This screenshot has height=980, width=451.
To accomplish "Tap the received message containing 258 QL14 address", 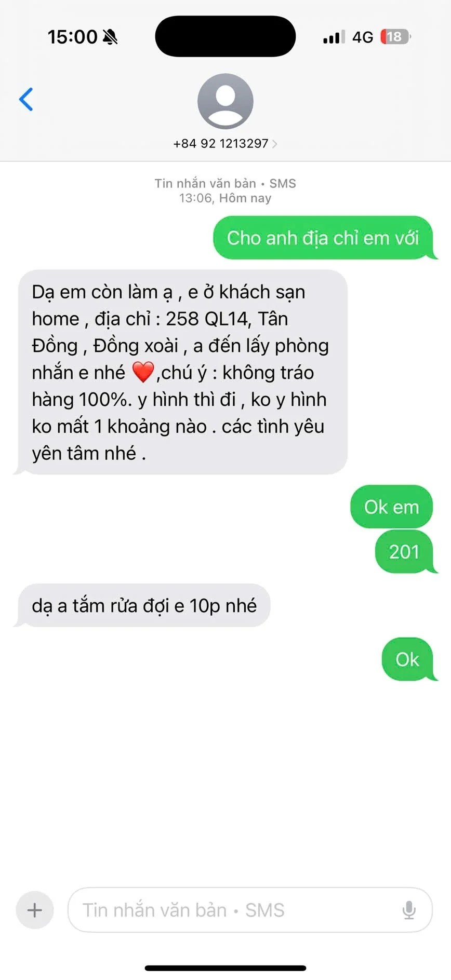I will [183, 372].
